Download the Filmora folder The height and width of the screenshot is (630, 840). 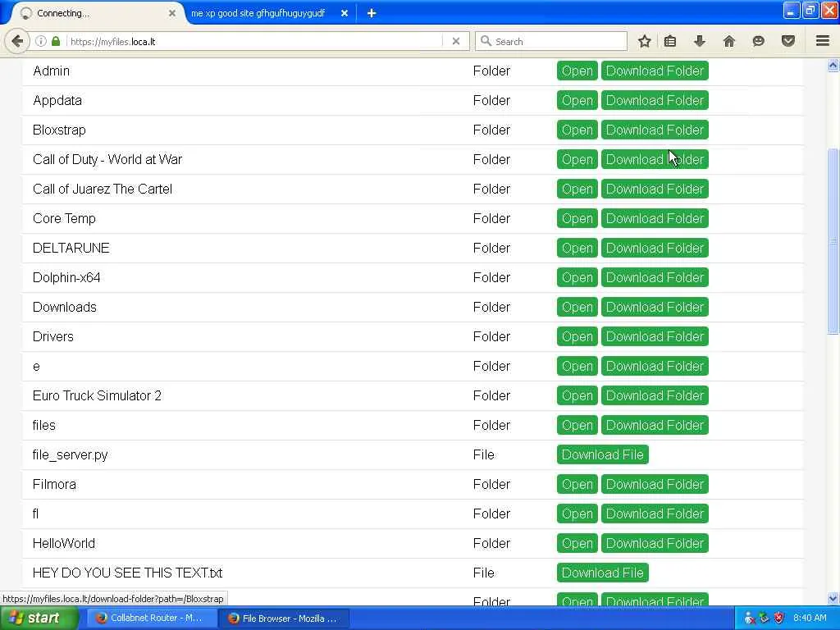tap(655, 484)
